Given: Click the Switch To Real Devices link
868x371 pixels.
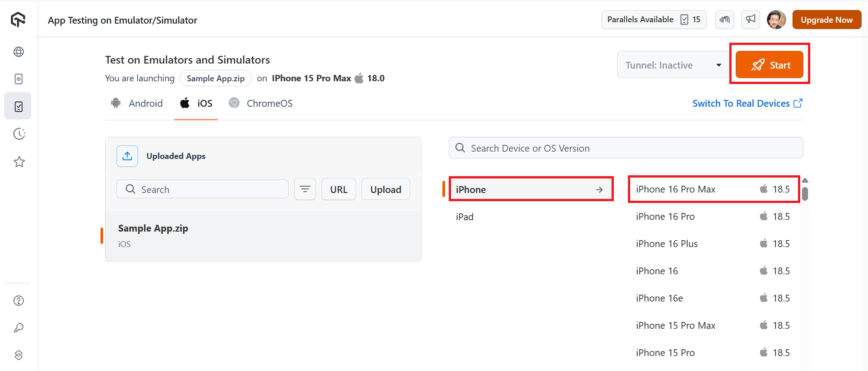Looking at the screenshot, I should point(747,104).
